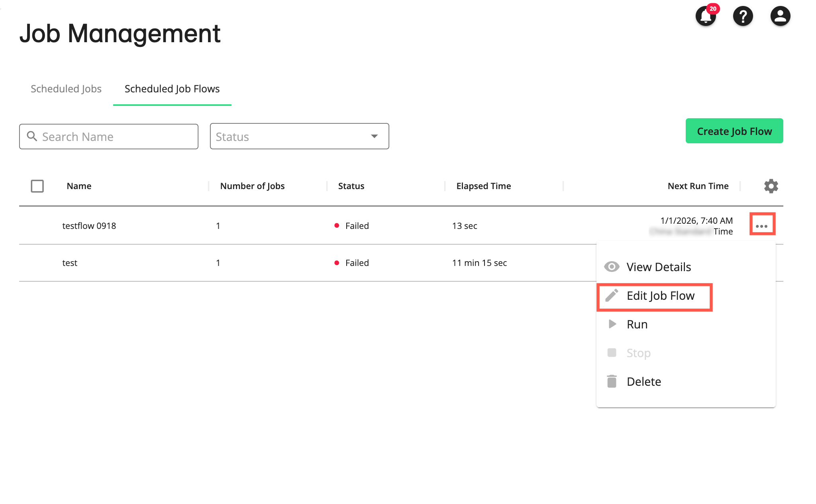The width and height of the screenshot is (816, 504).
Task: Toggle the select-all checkbox in table header
Action: [37, 186]
